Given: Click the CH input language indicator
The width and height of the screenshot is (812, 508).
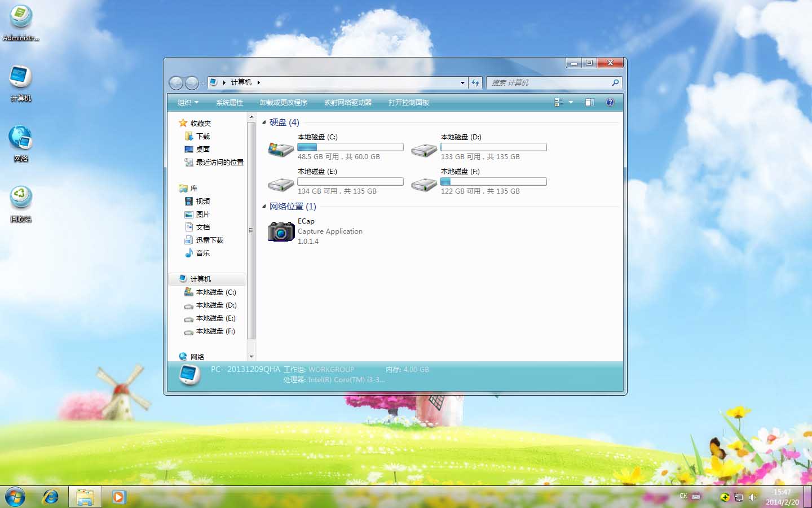Looking at the screenshot, I should click(x=683, y=496).
